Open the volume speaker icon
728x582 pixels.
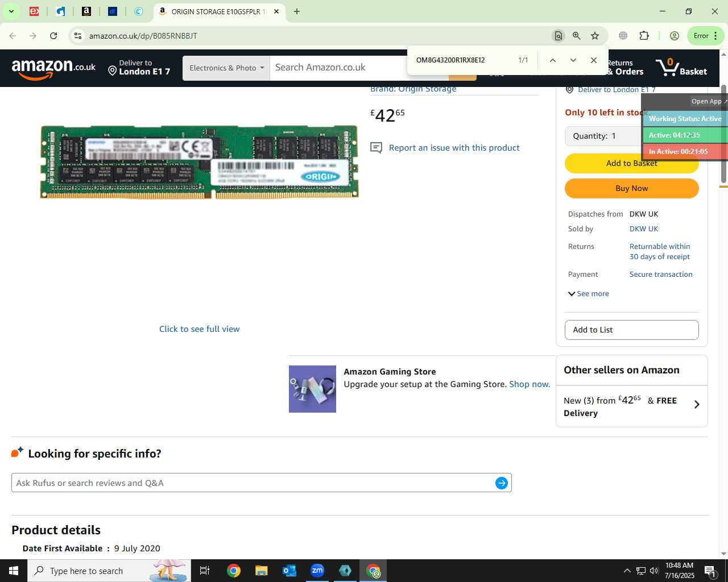(x=654, y=571)
